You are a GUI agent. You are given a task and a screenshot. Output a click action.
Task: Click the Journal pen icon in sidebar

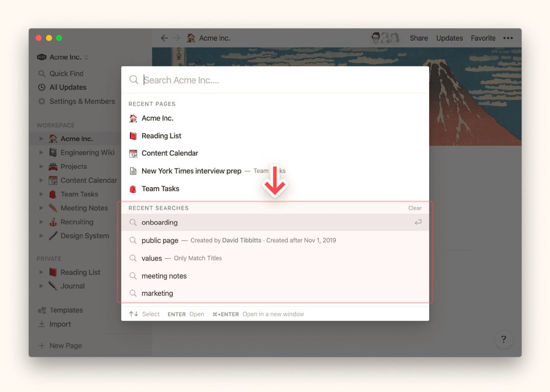53,286
